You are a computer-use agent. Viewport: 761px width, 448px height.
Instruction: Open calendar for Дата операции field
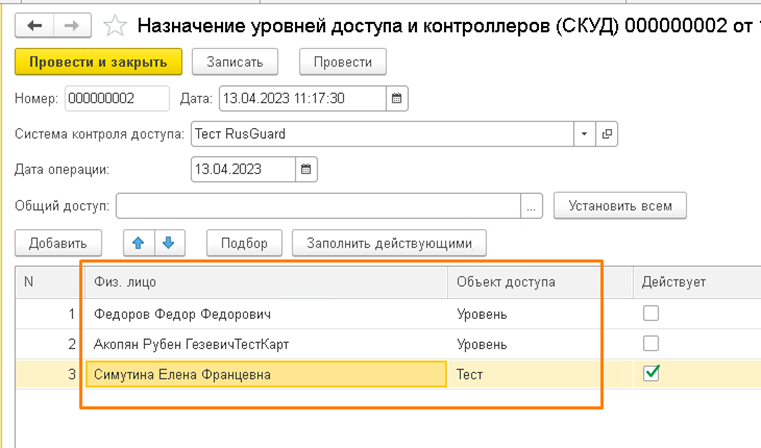[307, 169]
